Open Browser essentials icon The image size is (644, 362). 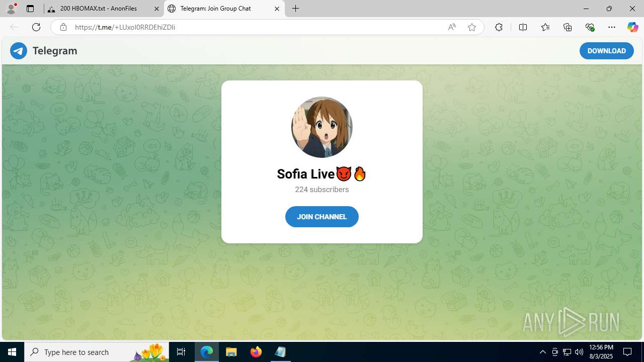point(590,27)
